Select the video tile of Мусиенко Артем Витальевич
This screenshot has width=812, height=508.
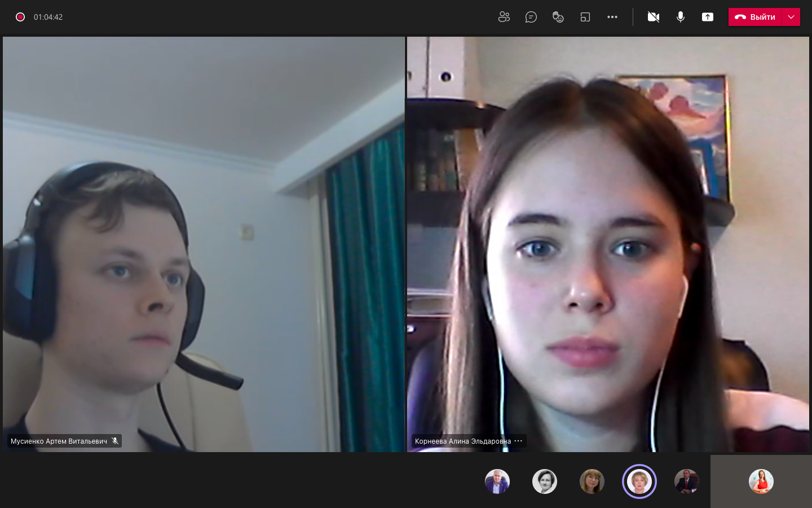pyautogui.click(x=204, y=244)
